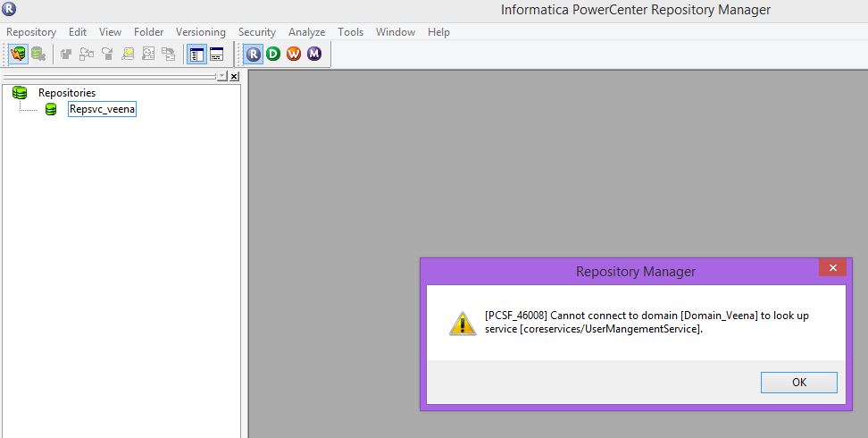This screenshot has height=438, width=868.
Task: Open the Analyze menu
Action: [306, 32]
